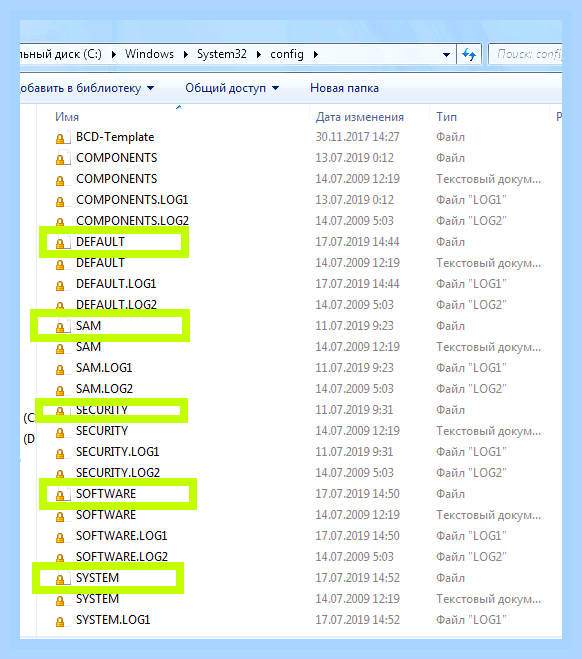Click the SOFTWARE.LOG2 file icon
Image resolution: width=582 pixels, height=659 pixels.
[x=61, y=558]
